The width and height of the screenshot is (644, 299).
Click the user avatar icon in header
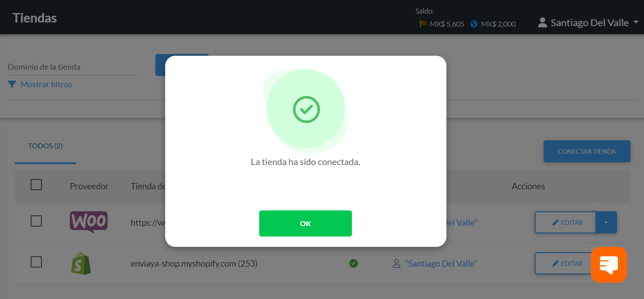542,22
